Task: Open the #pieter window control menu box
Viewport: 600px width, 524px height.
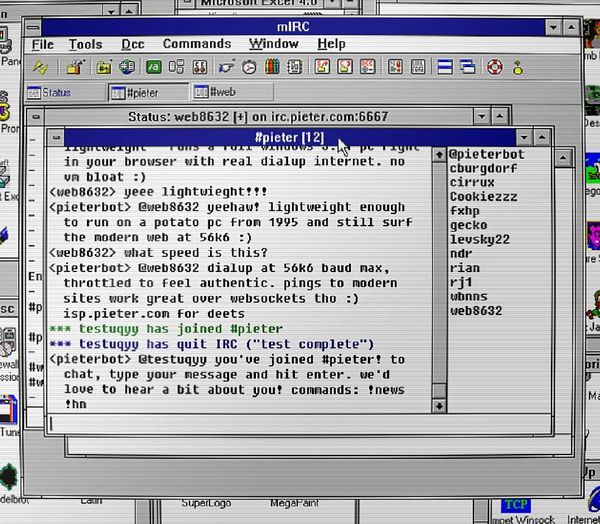Action: click(56, 137)
